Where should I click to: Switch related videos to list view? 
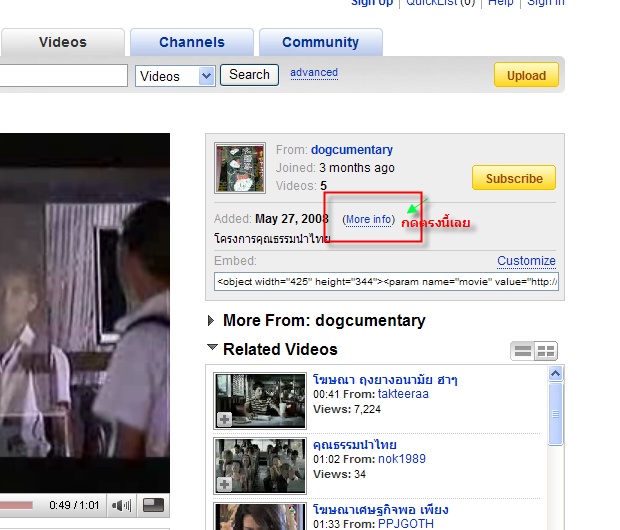click(x=523, y=351)
